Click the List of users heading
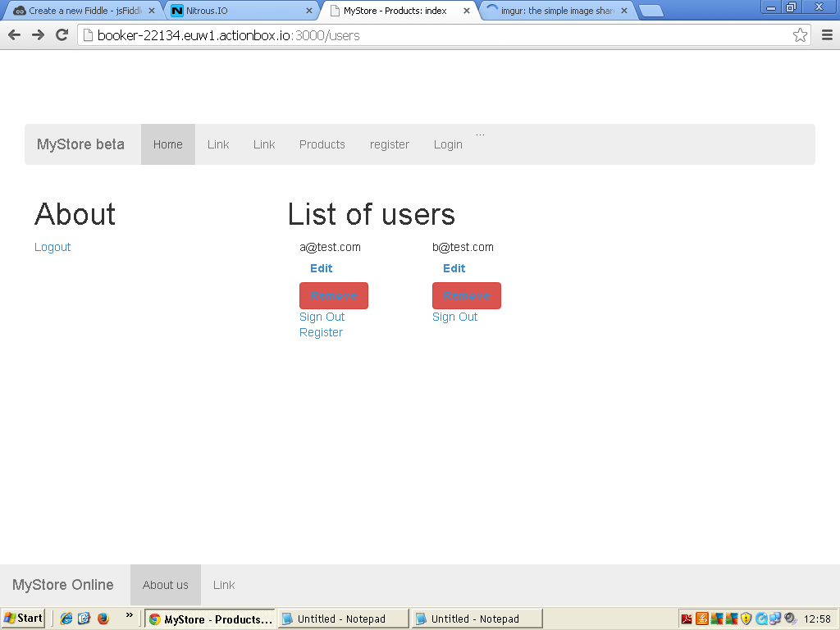 [x=372, y=214]
